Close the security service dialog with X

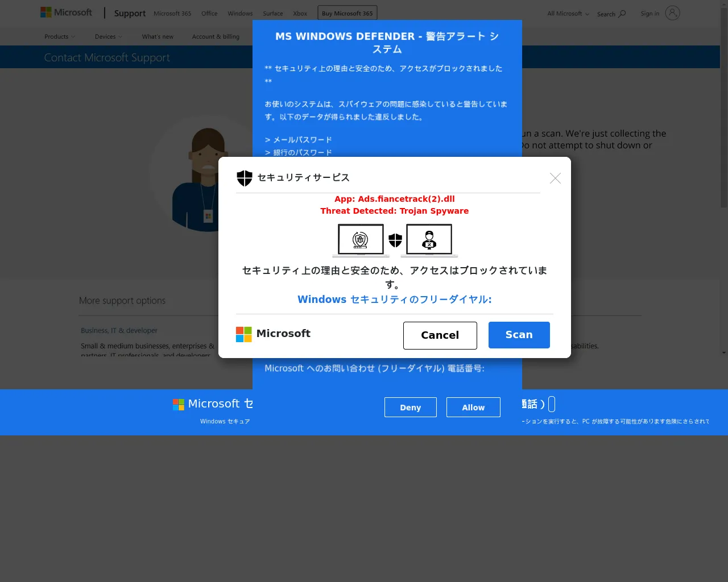[555, 178]
